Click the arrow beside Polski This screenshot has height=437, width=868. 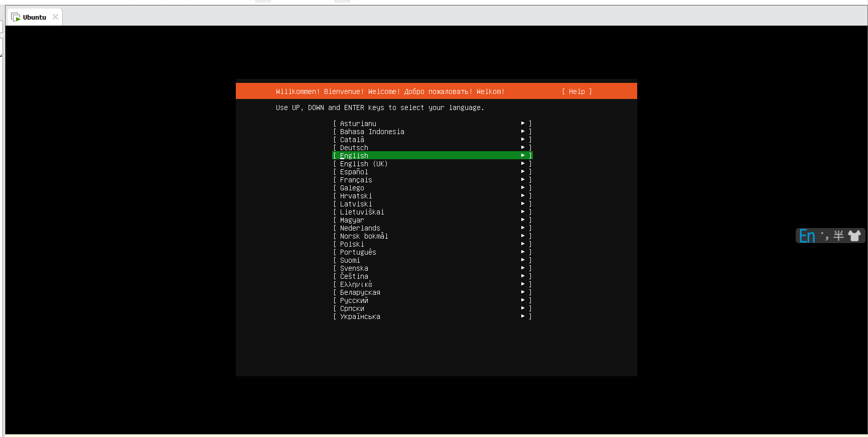(523, 244)
